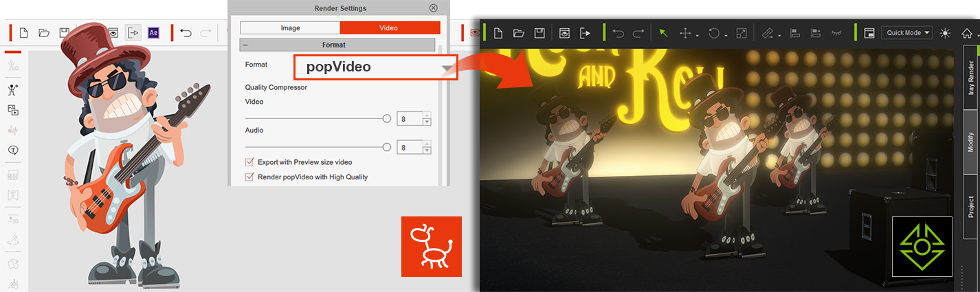Click the Undo arrow in left toolbar
Viewport: 980px width, 292px height.
pos(186,32)
